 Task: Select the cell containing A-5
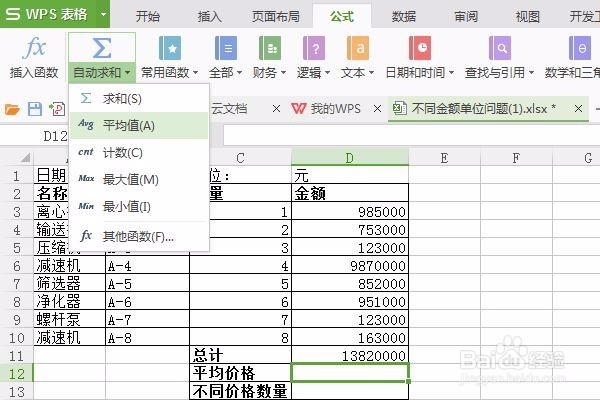coord(147,284)
